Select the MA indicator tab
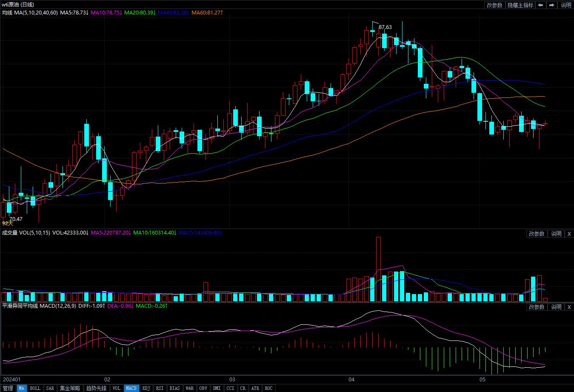574x392 pixels. 22,388
